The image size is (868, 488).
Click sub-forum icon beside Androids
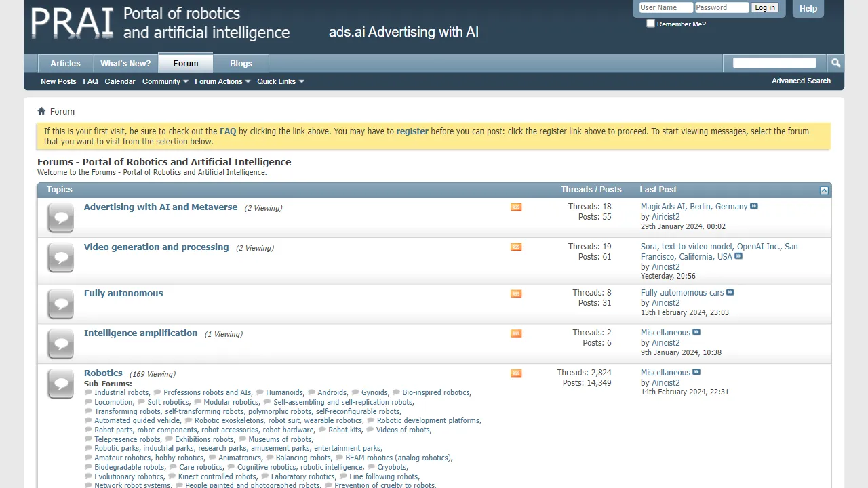(311, 392)
